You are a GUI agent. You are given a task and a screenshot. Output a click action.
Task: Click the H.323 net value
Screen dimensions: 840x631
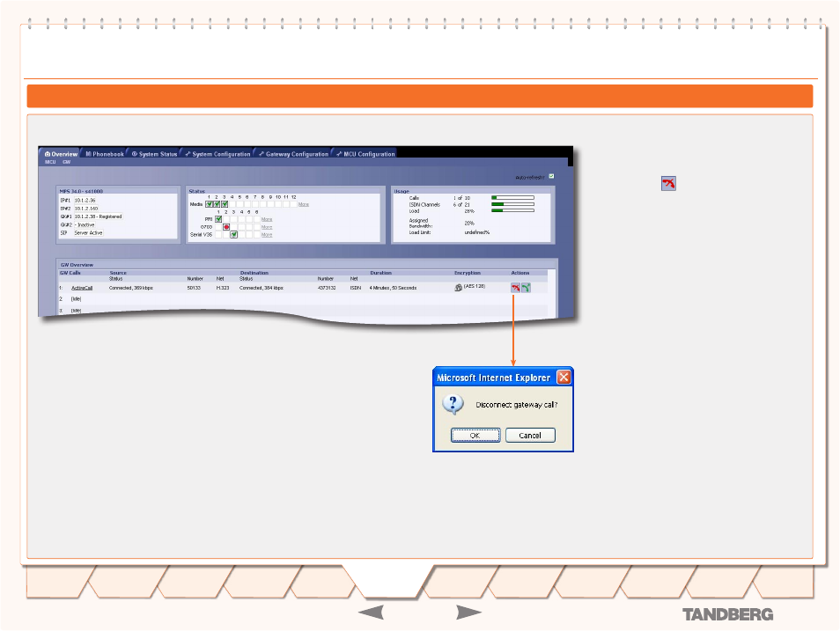coord(222,288)
